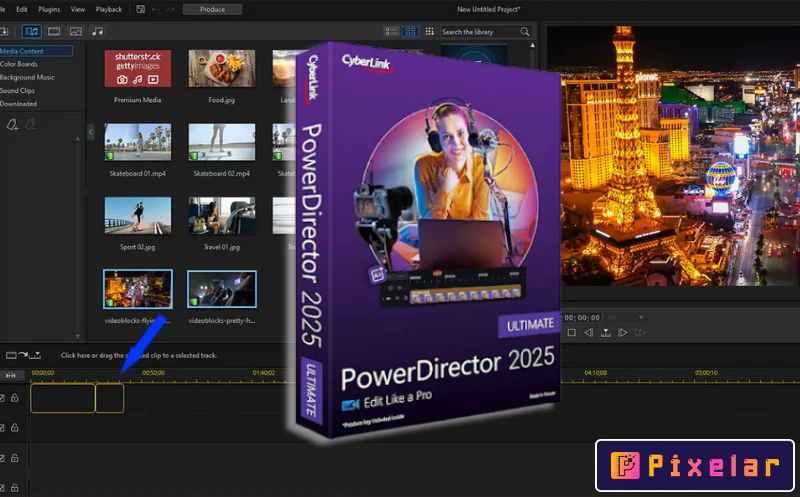Click the Las Vegas preview video frame

tap(680, 156)
